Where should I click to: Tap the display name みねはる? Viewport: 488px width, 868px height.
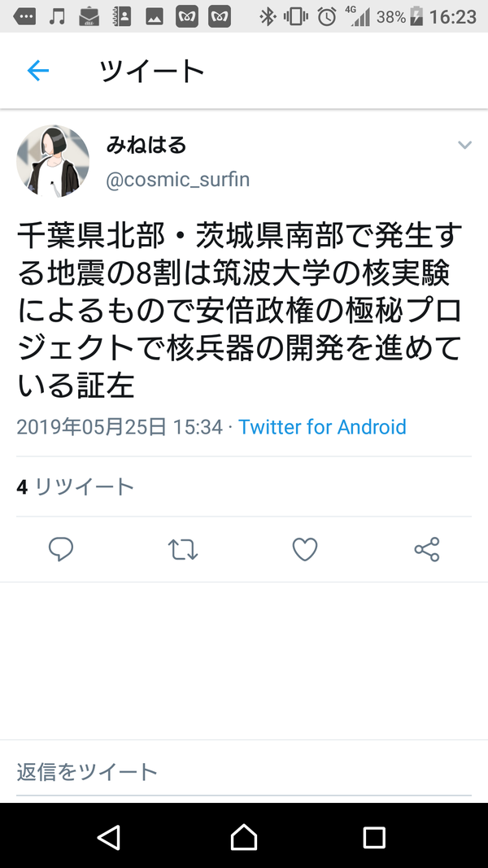(146, 145)
